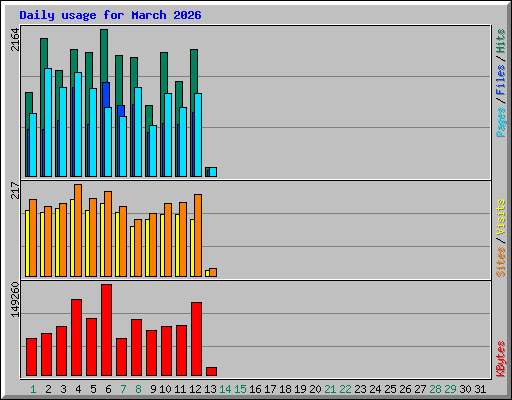Click the 'Pages' legend label

click(501, 122)
